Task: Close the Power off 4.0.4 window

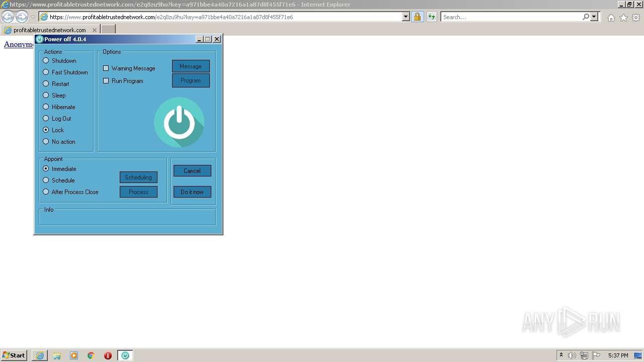Action: coord(217,39)
